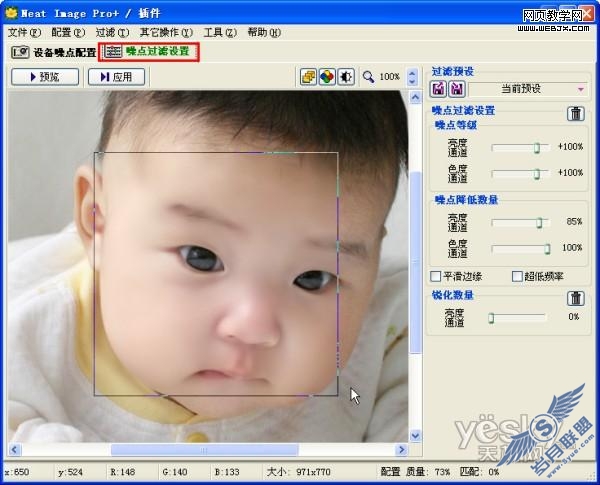The width and height of the screenshot is (600, 485).
Task: Click the magnifier zoom icon
Action: point(368,77)
